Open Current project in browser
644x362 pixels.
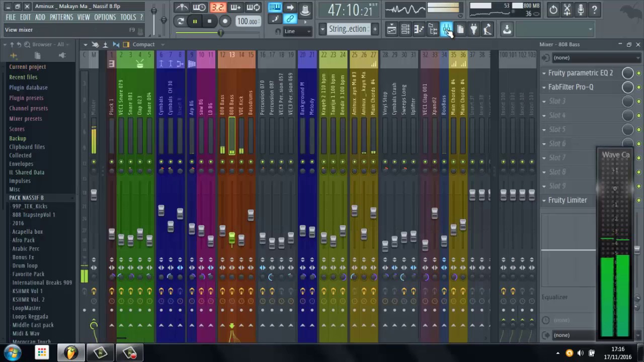point(27,66)
